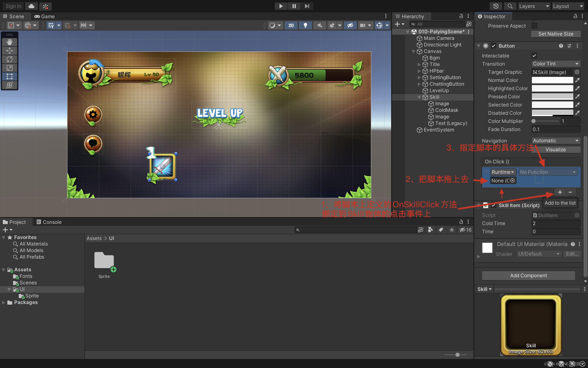Collapse the Skill object in hierarchy
The height and width of the screenshot is (368, 588).
click(x=419, y=97)
